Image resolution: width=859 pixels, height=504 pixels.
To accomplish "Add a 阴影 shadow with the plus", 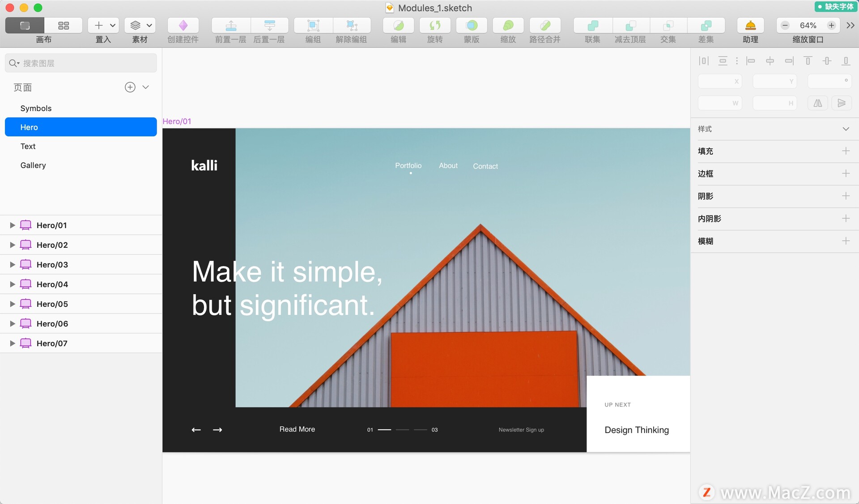I will click(x=846, y=196).
